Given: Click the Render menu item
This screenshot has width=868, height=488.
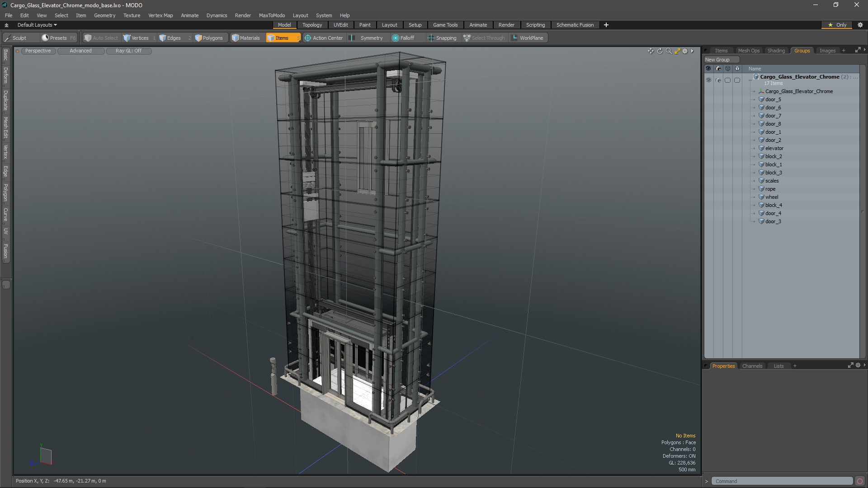Looking at the screenshot, I should [243, 15].
